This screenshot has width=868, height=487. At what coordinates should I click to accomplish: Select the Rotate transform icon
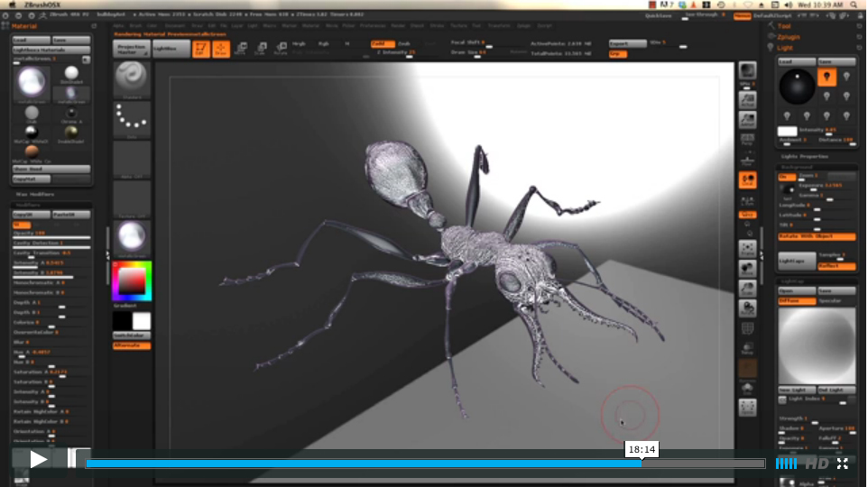click(x=281, y=49)
